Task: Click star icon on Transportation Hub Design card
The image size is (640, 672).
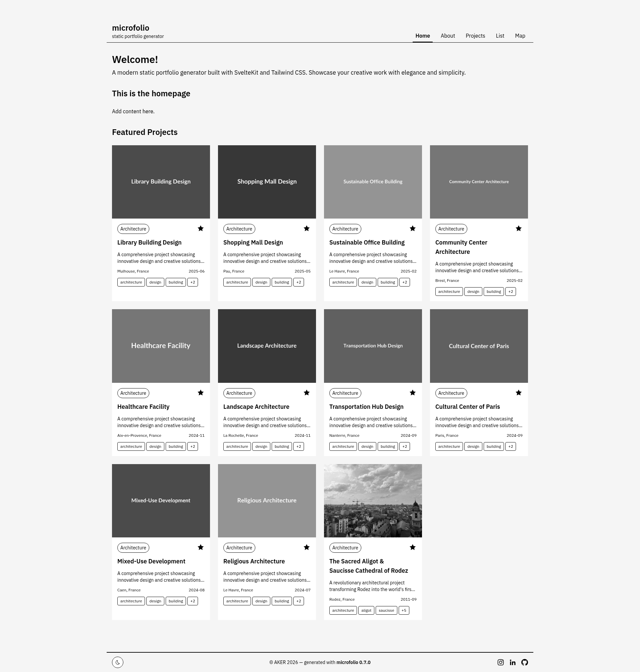Action: [x=412, y=393]
